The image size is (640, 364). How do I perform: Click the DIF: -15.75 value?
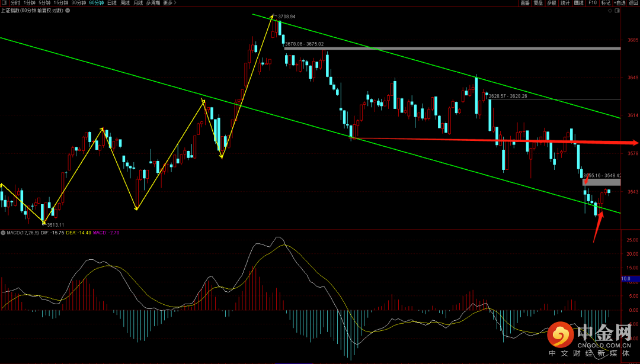(53, 233)
